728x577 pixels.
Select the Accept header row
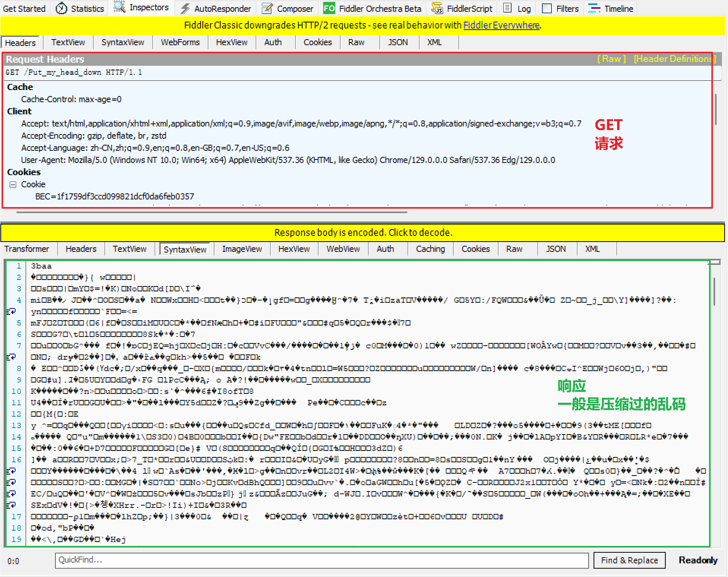point(302,124)
